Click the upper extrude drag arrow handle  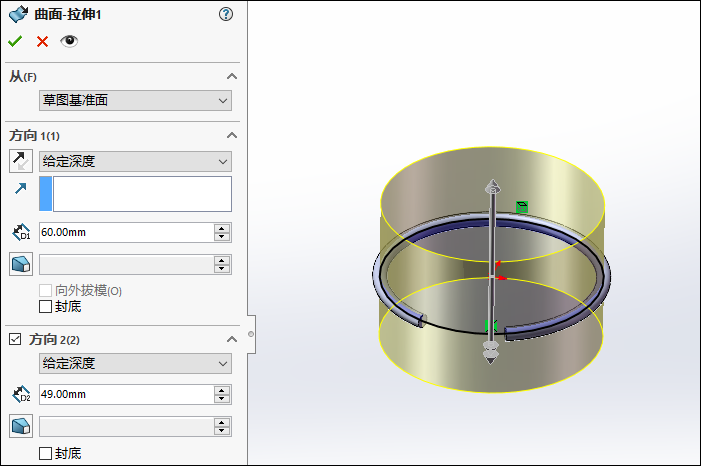point(493,186)
